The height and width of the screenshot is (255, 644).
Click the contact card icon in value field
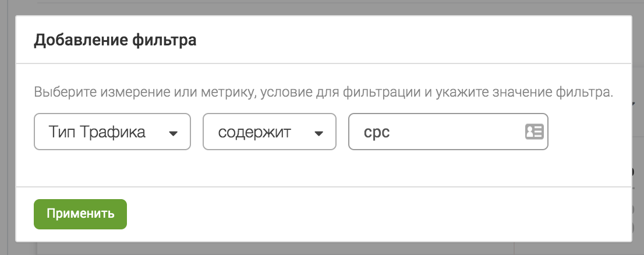pyautogui.click(x=534, y=132)
